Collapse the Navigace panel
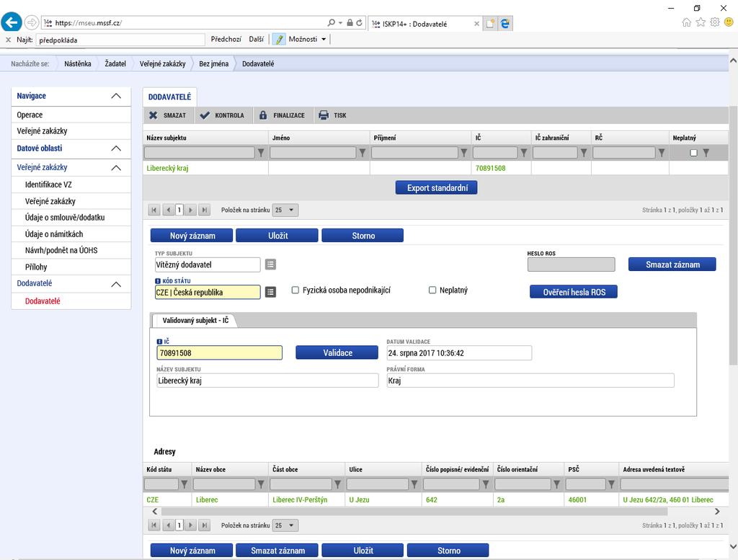 click(116, 96)
